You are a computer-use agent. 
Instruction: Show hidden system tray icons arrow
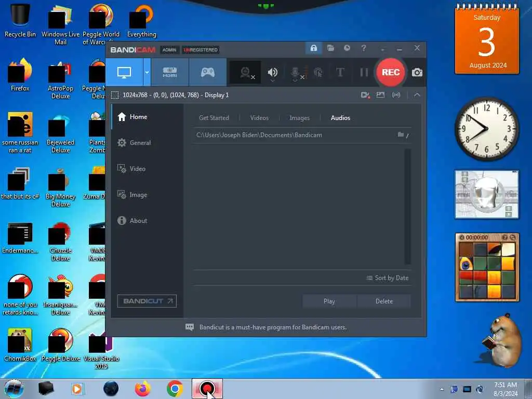click(x=442, y=389)
